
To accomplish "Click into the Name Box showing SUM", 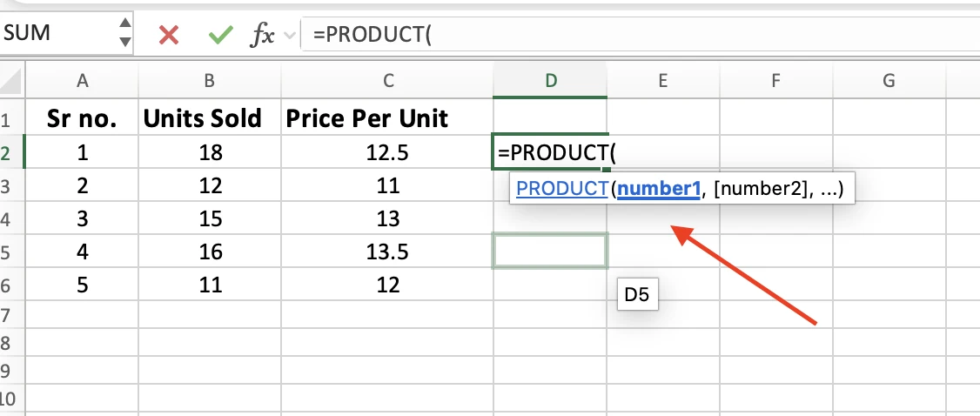I will coord(58,32).
